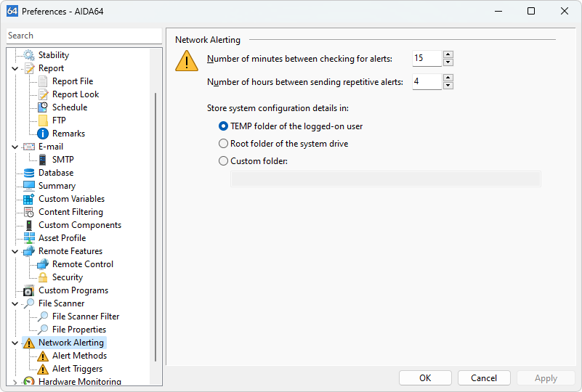The width and height of the screenshot is (582, 392).
Task: Click the Alert Triggers warning icon
Action: point(43,369)
